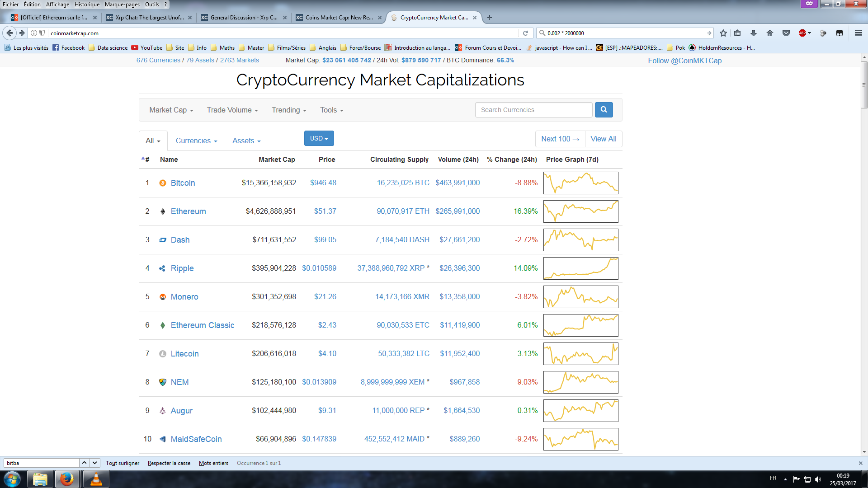Open the Follow @CoinMKTCap link

684,61
